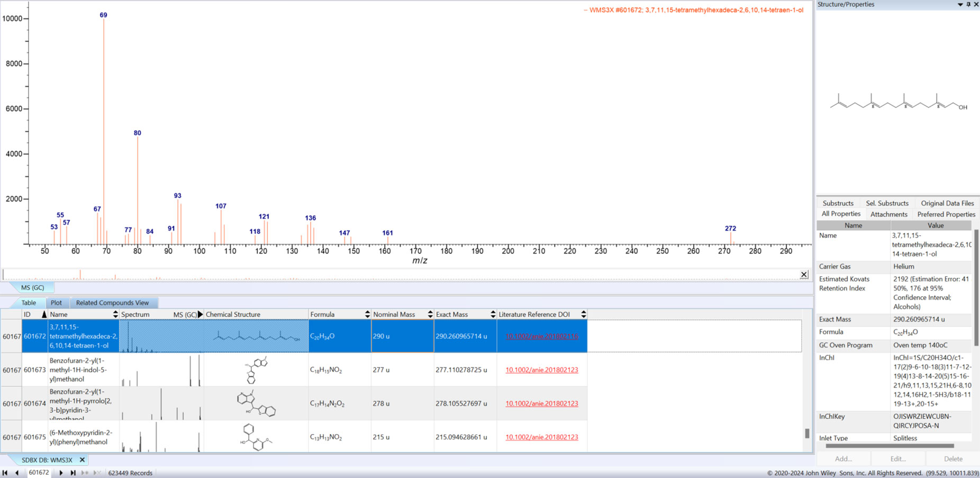Sort table by Nominal Mass column arrows

point(430,315)
